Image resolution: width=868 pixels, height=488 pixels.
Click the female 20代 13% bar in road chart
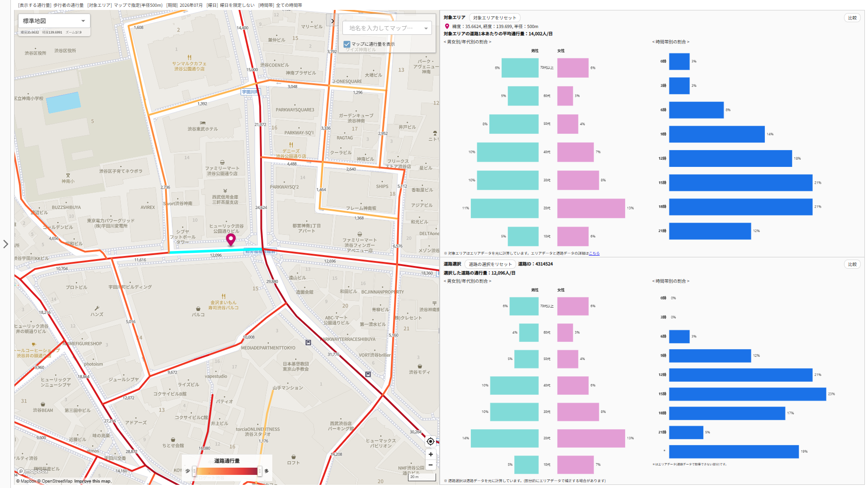click(591, 438)
